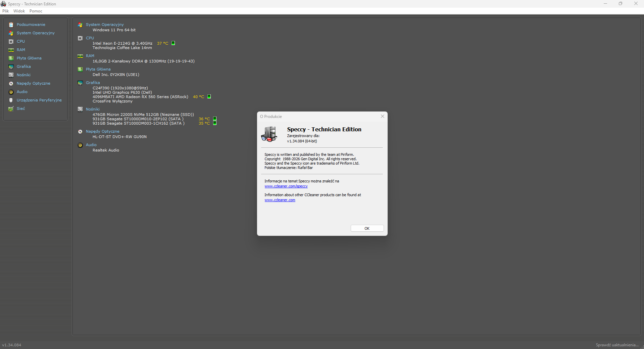This screenshot has width=644, height=349.
Task: Open the Plik menu
Action: pyautogui.click(x=6, y=11)
